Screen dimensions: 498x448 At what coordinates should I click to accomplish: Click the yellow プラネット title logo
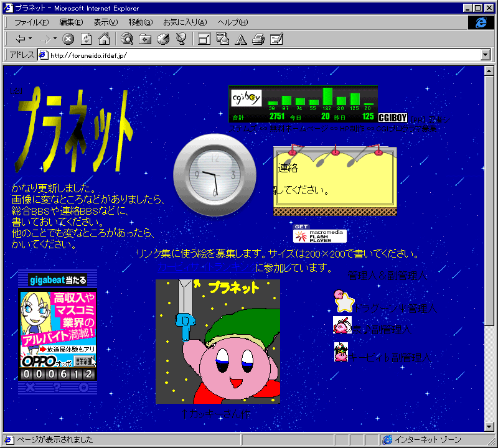[x=73, y=131]
